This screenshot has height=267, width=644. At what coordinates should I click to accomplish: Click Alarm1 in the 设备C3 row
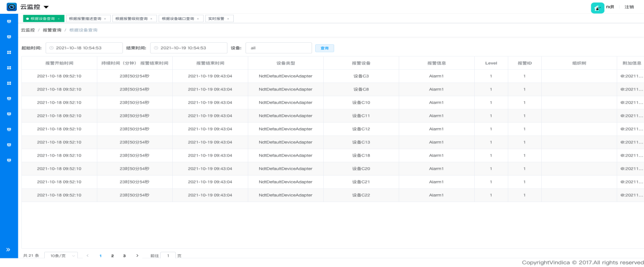436,76
